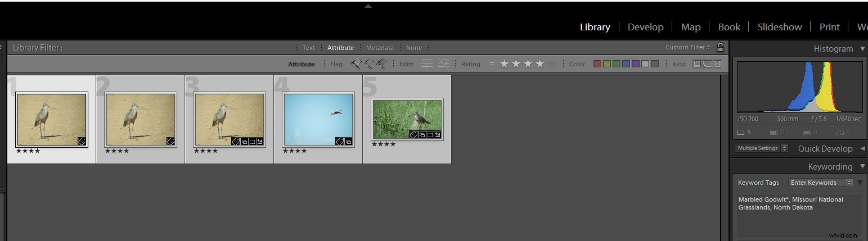The image size is (868, 241).
Task: Set rating filter to five stars
Action: 552,64
